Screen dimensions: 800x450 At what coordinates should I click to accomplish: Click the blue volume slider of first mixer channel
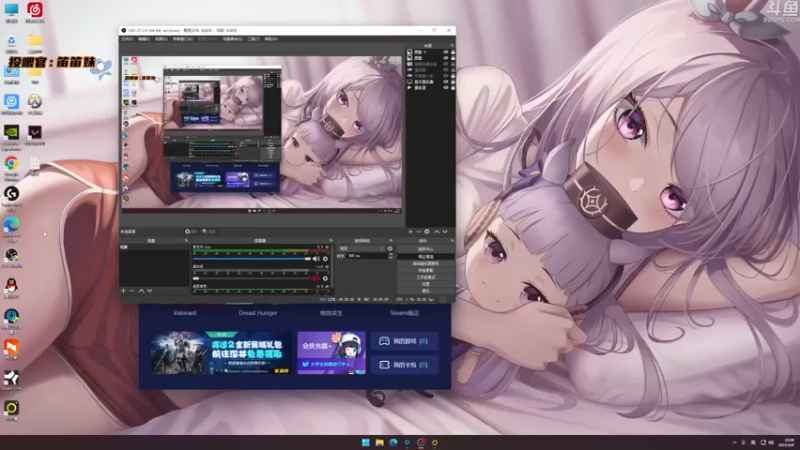point(252,259)
